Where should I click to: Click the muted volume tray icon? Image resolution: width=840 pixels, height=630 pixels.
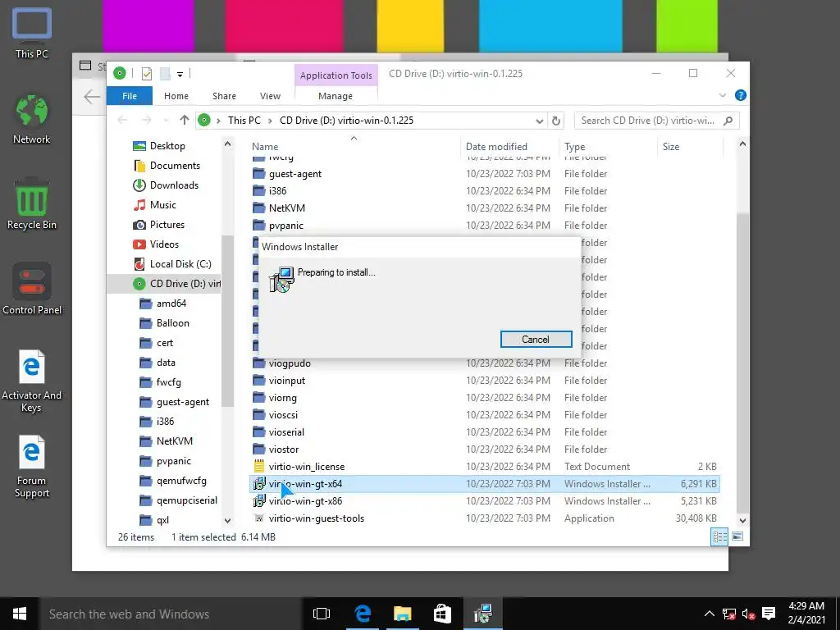click(x=748, y=614)
